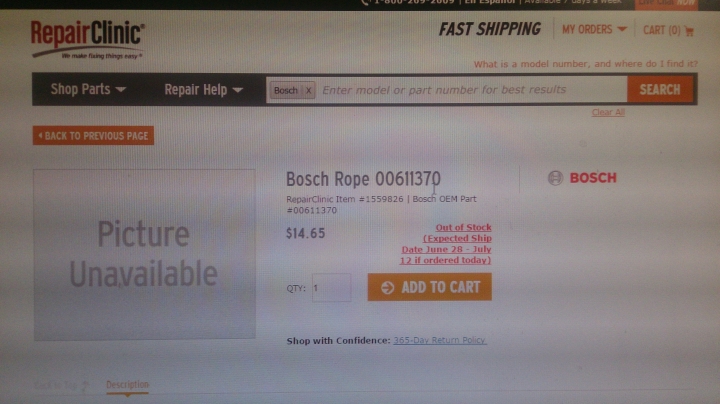
Task: Select the Description tab
Action: click(127, 385)
